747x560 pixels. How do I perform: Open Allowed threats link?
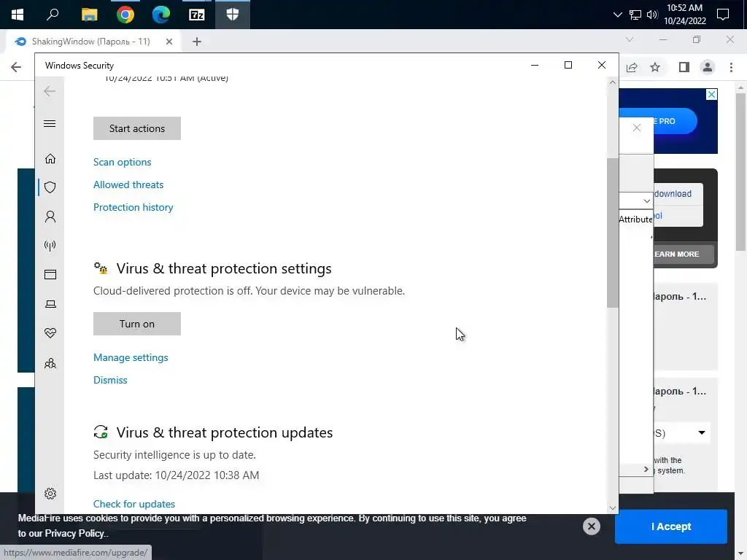coord(128,184)
